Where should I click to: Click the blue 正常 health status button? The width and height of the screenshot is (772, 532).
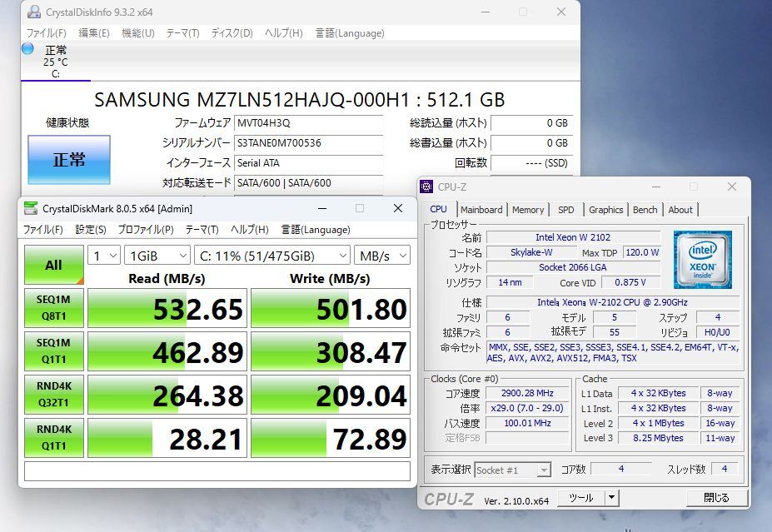(69, 160)
